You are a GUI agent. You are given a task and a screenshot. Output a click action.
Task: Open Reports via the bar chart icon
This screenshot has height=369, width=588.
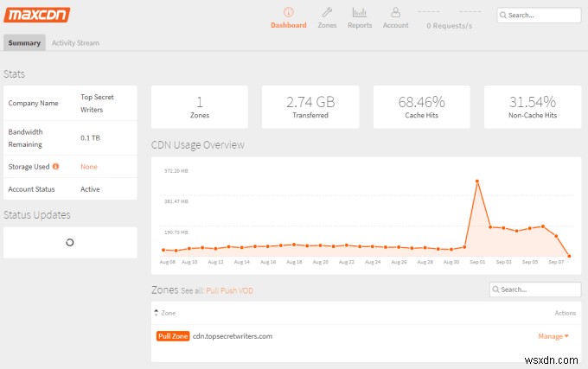pos(360,12)
